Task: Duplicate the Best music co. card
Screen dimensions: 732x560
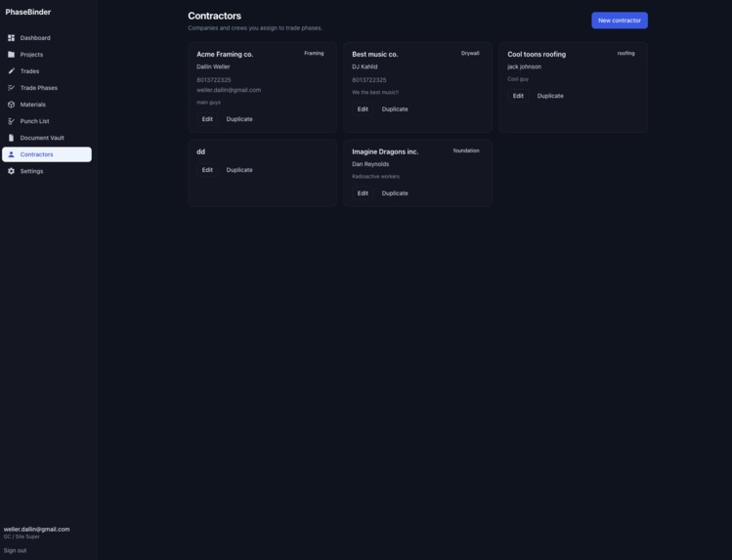Action: pos(395,109)
